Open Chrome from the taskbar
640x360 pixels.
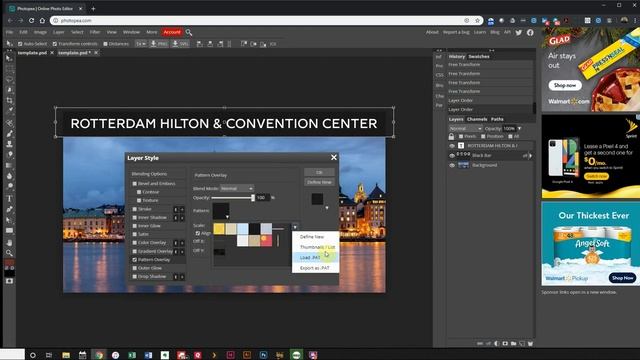(99, 355)
